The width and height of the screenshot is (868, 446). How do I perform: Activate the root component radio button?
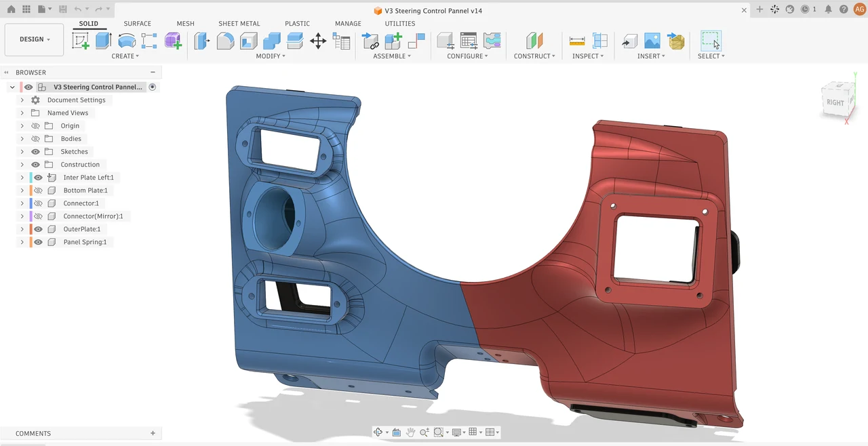[153, 87]
